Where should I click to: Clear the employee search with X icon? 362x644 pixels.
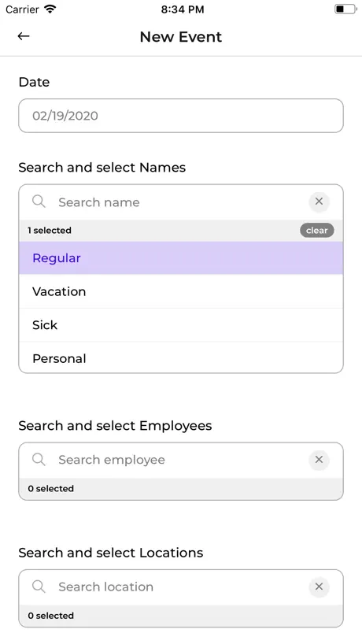pos(319,460)
